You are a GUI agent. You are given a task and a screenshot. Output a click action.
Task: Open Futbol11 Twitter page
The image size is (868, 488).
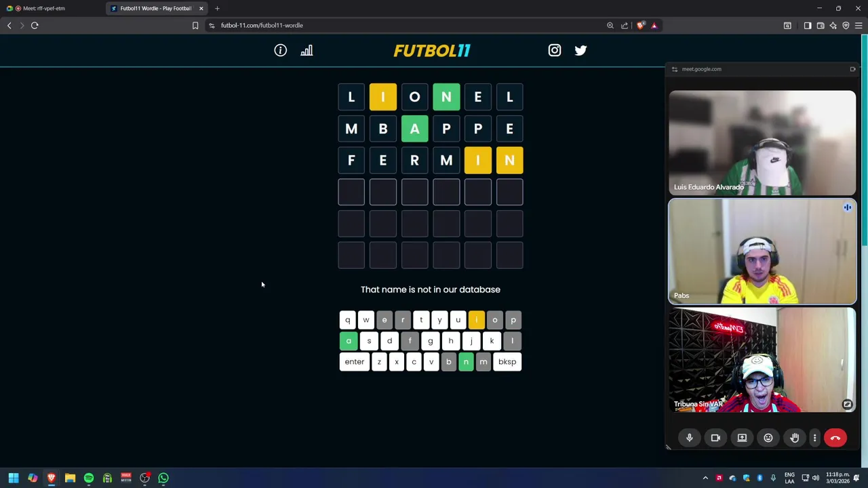click(580, 50)
